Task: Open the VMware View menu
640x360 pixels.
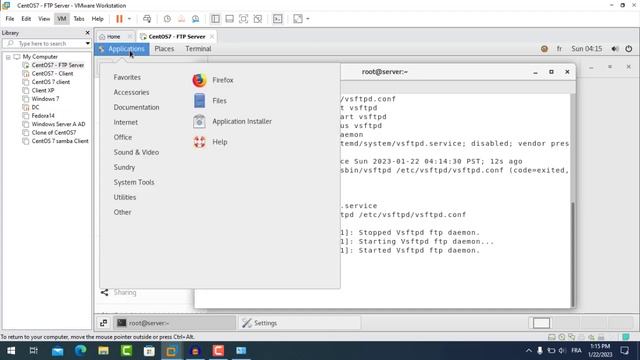Action: (x=44, y=19)
